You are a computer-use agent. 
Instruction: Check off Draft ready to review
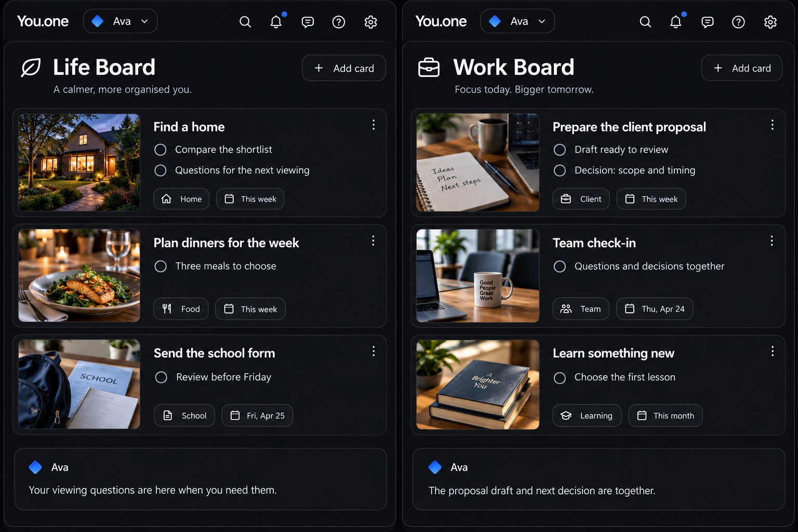560,150
